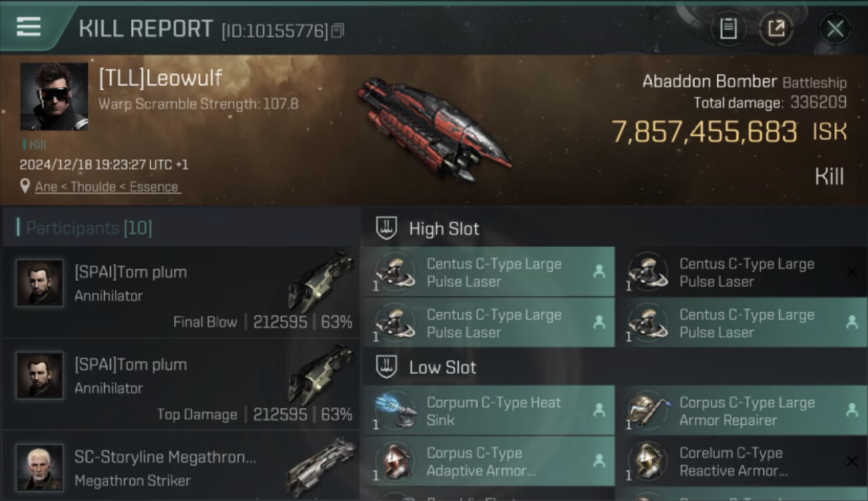This screenshot has height=501, width=868.
Task: Copy the kill report ID icon
Action: pos(338,31)
